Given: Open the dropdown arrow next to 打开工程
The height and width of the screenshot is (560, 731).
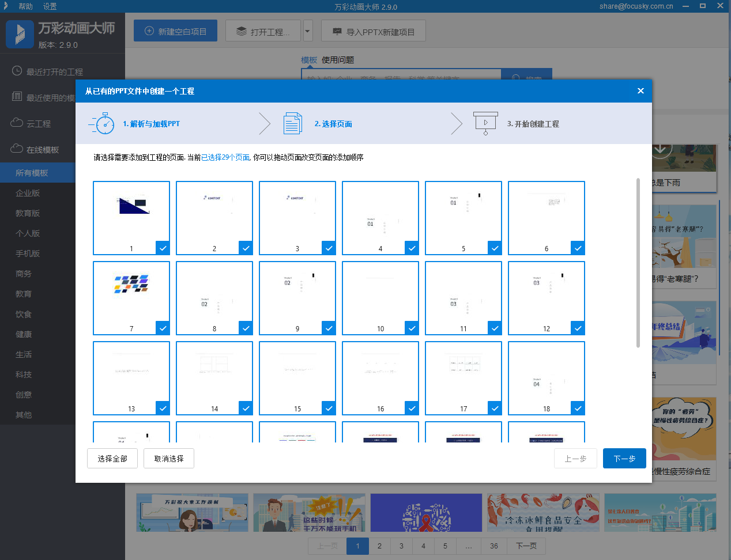Looking at the screenshot, I should tap(308, 31).
